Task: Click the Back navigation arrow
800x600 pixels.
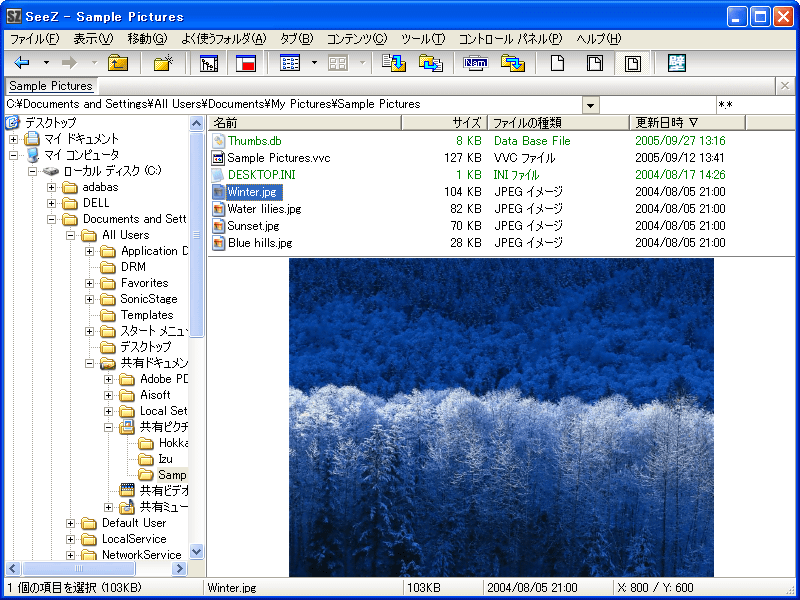Action: (22, 63)
